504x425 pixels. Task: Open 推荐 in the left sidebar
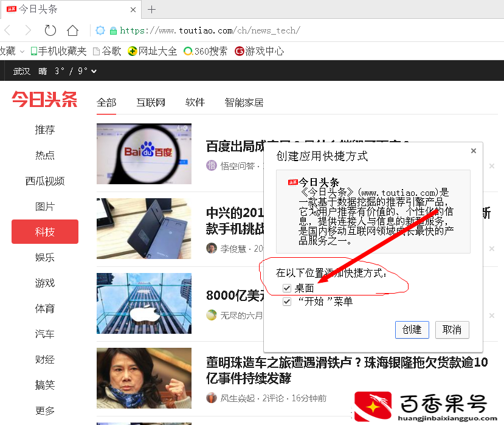point(45,130)
